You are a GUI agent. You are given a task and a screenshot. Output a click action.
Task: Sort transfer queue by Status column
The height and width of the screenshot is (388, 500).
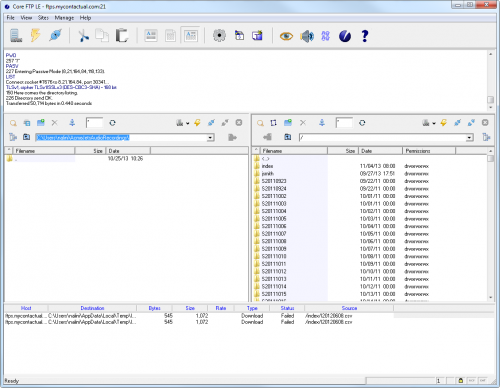(287, 308)
